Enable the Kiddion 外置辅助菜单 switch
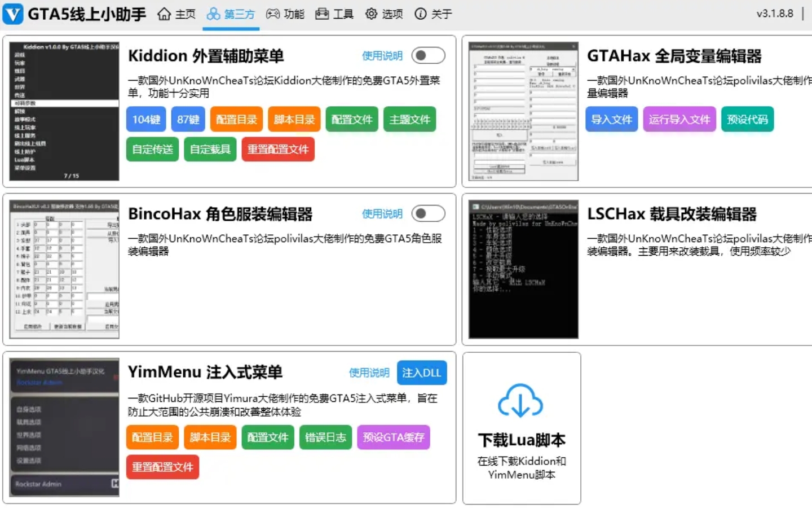 pyautogui.click(x=428, y=55)
